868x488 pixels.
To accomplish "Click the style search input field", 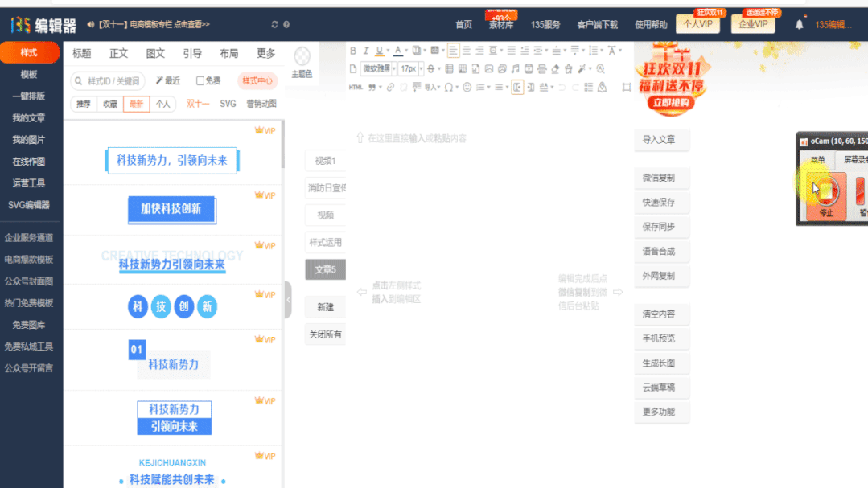I will coord(108,80).
